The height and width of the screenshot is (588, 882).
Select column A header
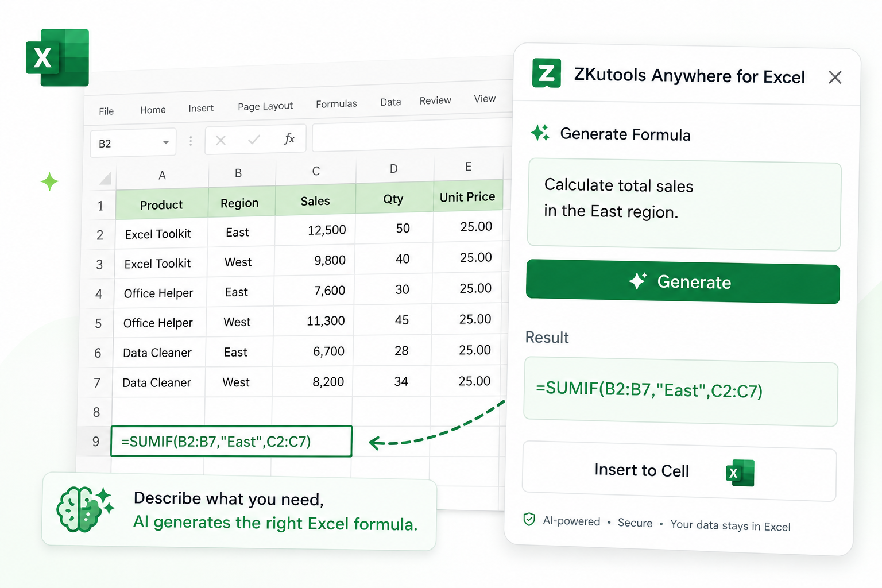pos(162,175)
